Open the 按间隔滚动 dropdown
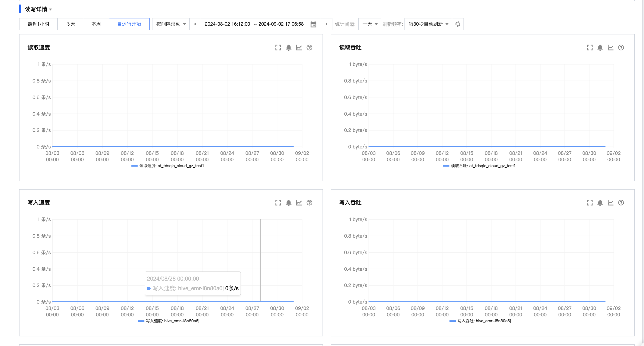Screen dimensions: 644x346 171,24
